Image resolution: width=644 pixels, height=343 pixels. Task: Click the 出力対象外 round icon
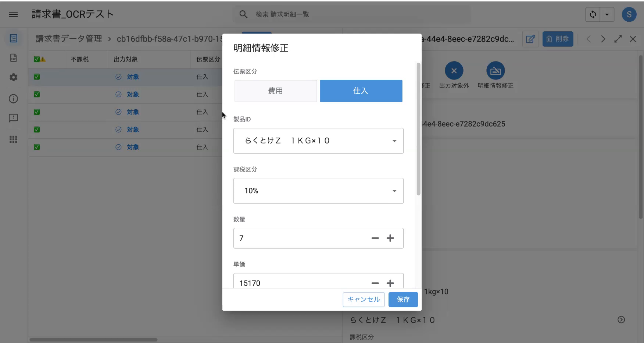pyautogui.click(x=454, y=71)
